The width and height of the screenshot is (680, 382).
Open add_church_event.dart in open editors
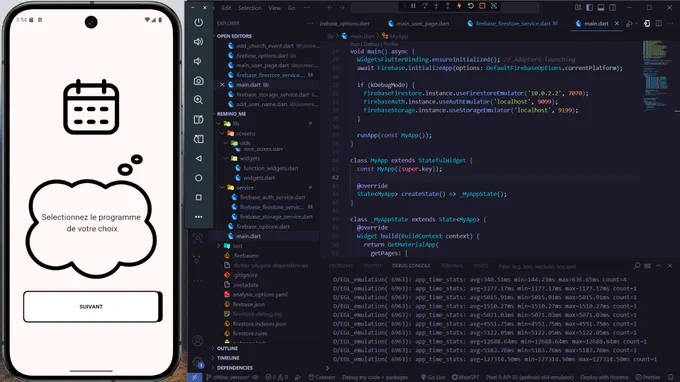coord(265,46)
